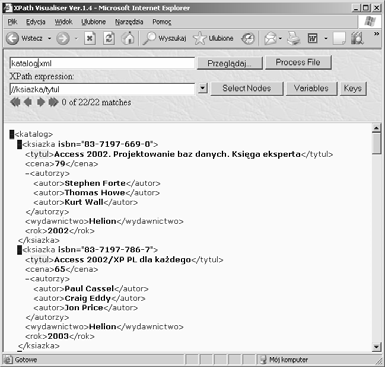Viewport: 385px width, 367px height.
Task: Click the Forward navigation arrow icon
Action: coord(63,38)
